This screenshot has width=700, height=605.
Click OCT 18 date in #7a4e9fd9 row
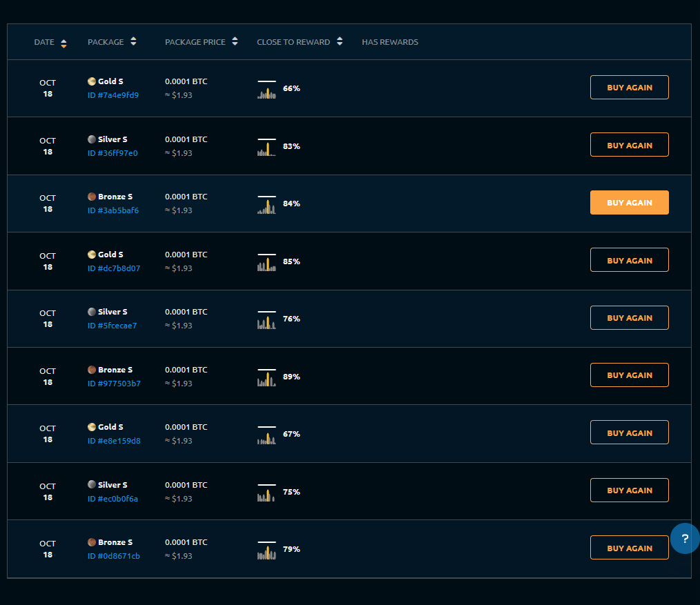[x=48, y=88]
